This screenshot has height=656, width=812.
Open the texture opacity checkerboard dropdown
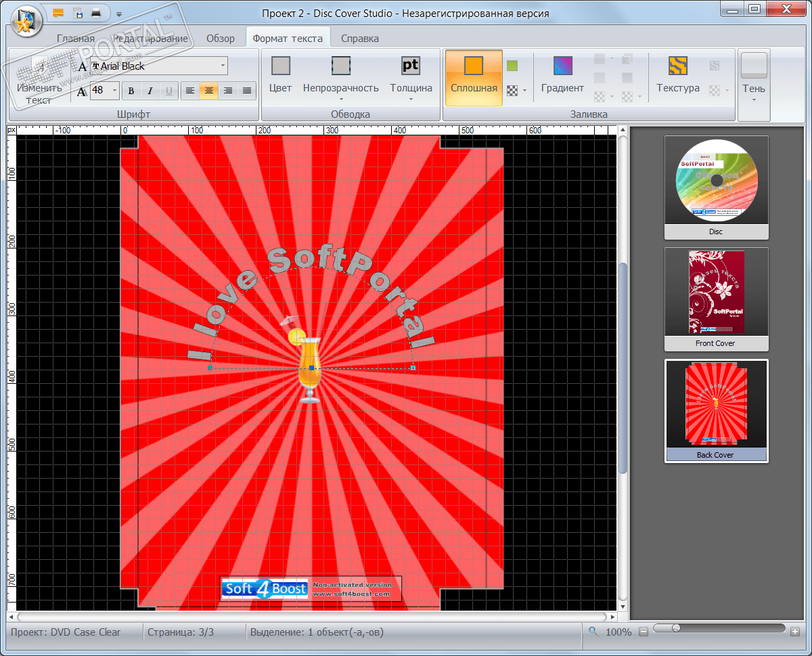719,90
